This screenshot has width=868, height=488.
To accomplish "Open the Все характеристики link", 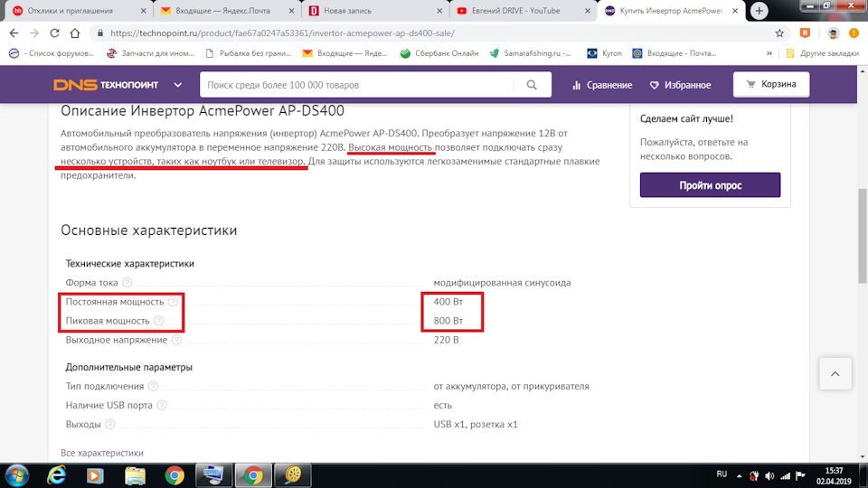I will point(102,453).
